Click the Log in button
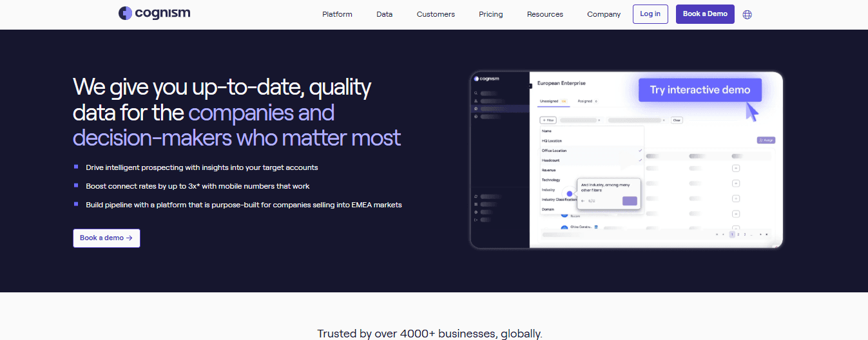 pyautogui.click(x=650, y=14)
